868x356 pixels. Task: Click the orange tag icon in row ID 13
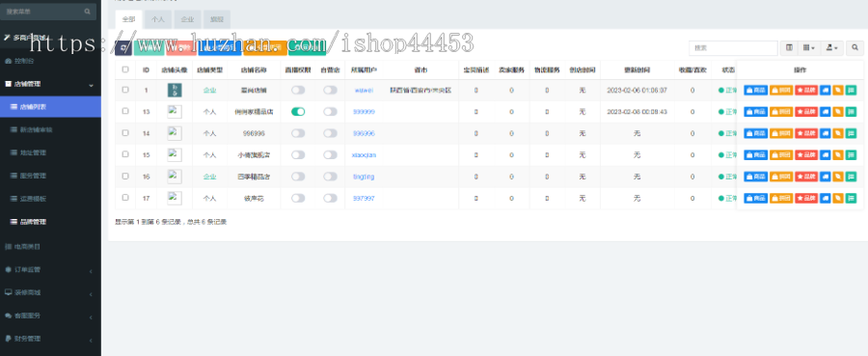point(838,112)
